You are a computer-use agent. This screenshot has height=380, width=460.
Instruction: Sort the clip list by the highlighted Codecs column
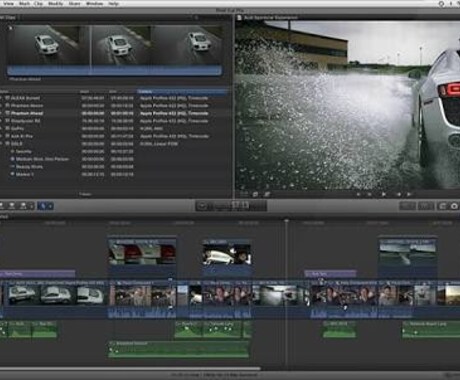182,91
